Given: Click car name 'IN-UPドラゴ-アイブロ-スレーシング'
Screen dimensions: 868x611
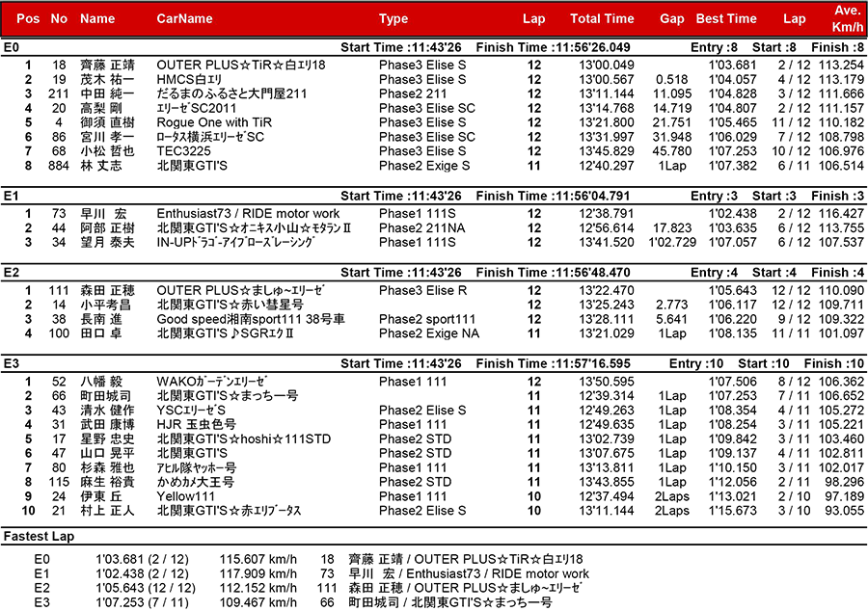Looking at the screenshot, I should click(x=236, y=243).
